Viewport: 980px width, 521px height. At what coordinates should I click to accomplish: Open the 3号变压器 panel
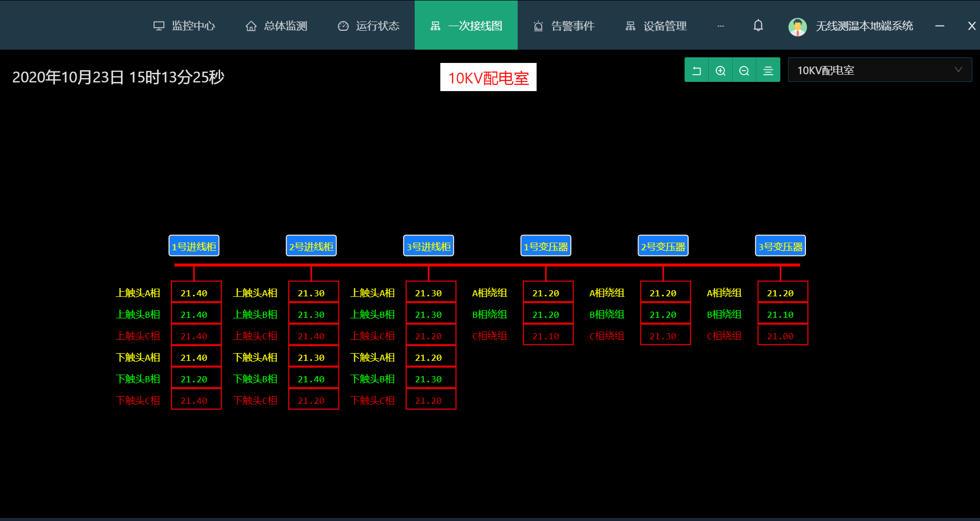click(780, 246)
